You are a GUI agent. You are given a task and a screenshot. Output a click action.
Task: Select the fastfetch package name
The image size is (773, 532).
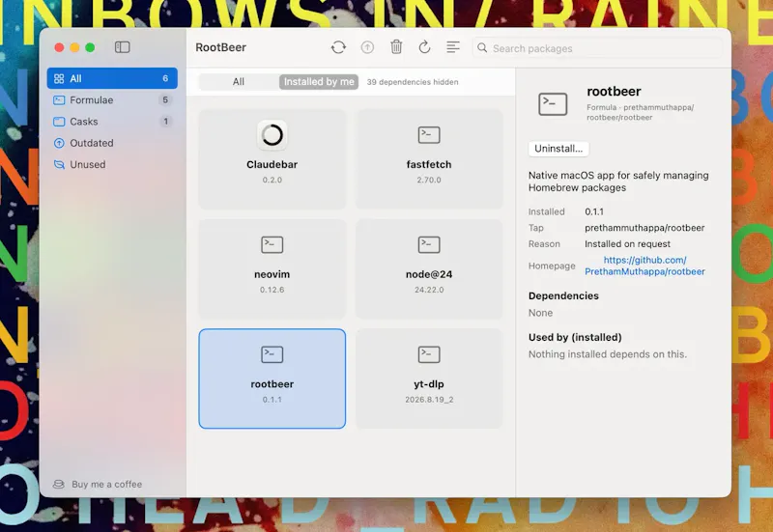click(429, 164)
